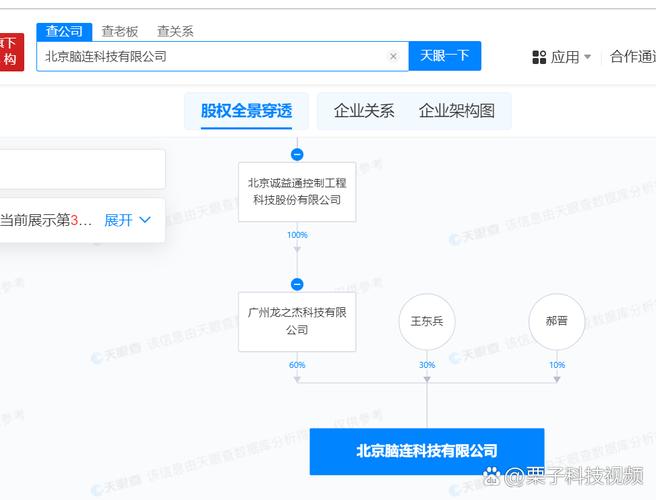Select the 查公司 tab
This screenshot has width=656, height=500.
pyautogui.click(x=64, y=32)
